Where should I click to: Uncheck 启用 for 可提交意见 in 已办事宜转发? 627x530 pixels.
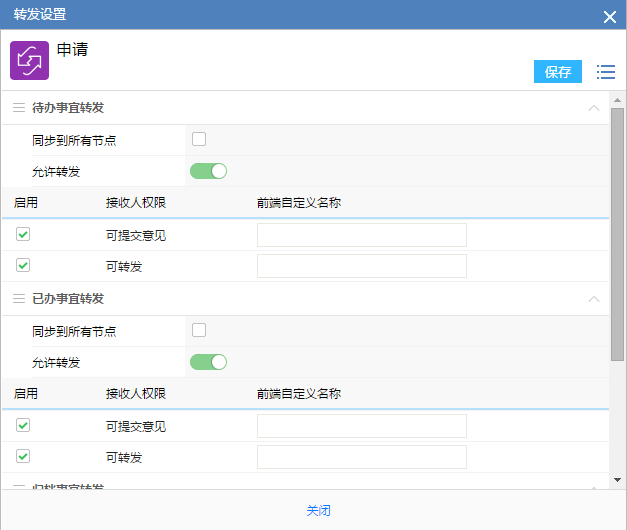[x=23, y=425]
